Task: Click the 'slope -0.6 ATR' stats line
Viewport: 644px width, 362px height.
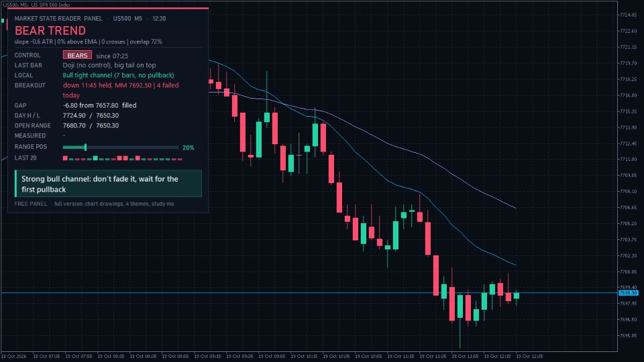Action: tap(89, 42)
